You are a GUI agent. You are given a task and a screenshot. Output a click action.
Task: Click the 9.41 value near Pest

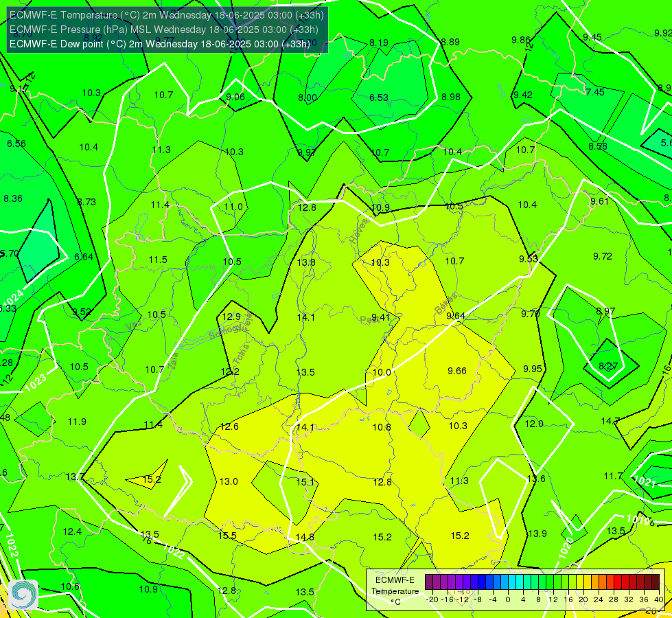tap(380, 317)
